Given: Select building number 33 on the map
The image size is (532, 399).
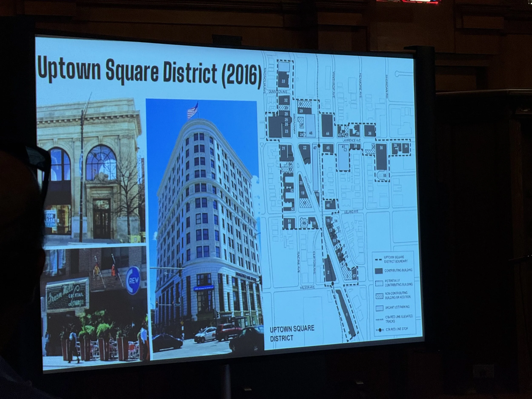Looking at the screenshot, I should 283,81.
